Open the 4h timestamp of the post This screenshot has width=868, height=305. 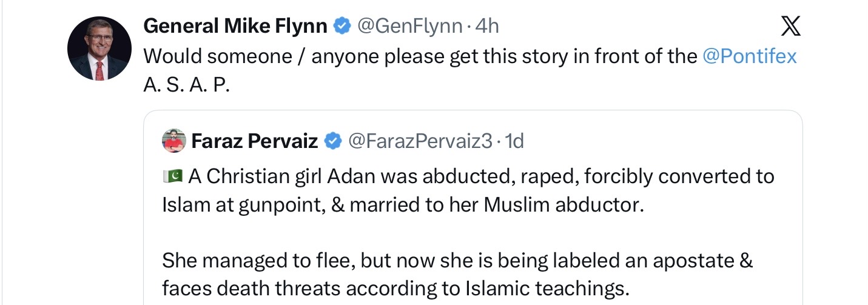pyautogui.click(x=487, y=25)
